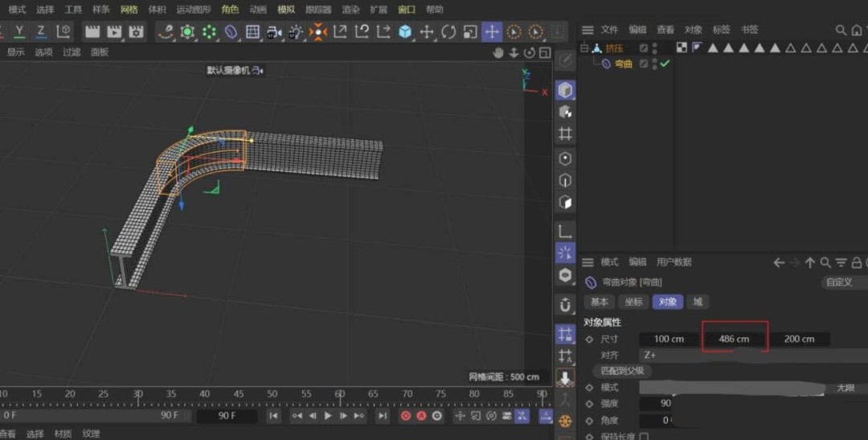Image resolution: width=868 pixels, height=440 pixels.
Task: Click the 486 cm size input field
Action: pos(735,339)
